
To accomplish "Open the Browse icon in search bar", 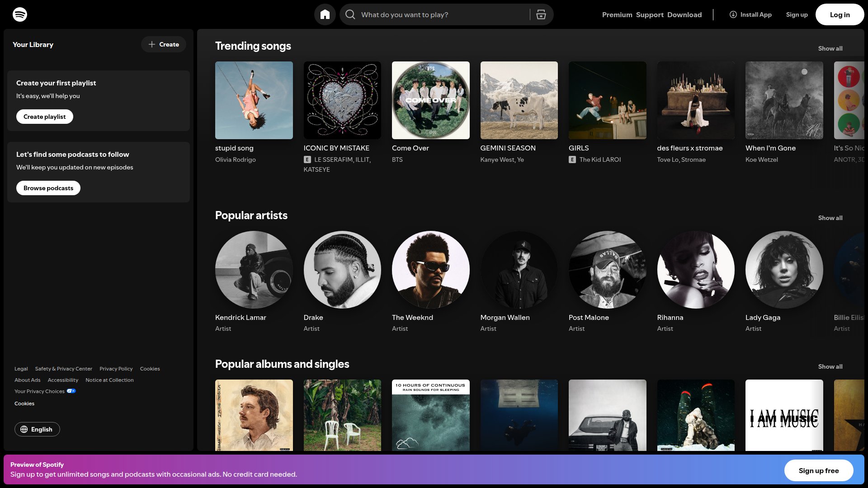I will [x=541, y=14].
